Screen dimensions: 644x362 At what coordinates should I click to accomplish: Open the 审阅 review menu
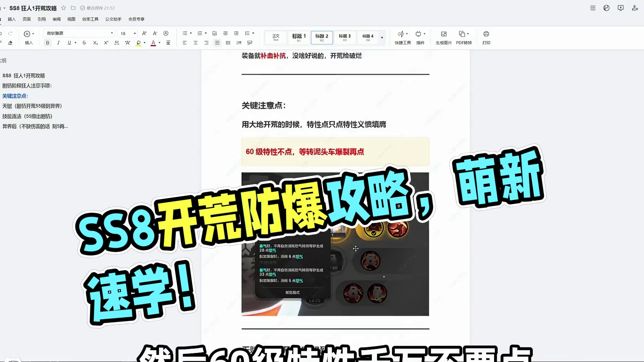[57, 19]
